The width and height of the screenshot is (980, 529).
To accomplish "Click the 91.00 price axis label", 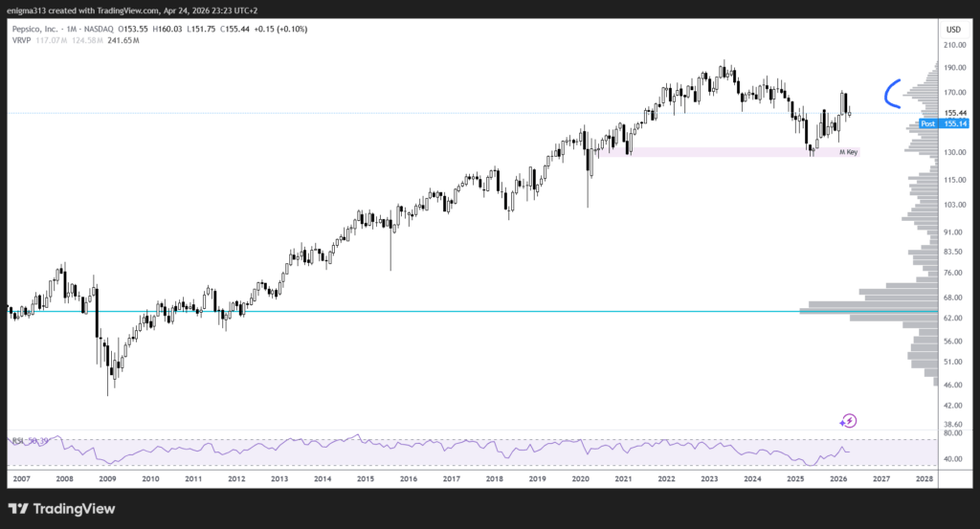I will (x=953, y=232).
